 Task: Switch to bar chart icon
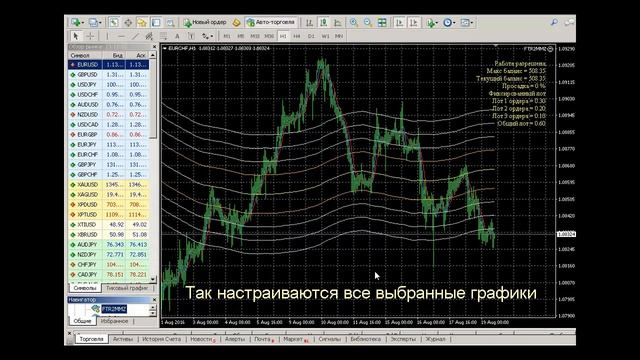click(x=309, y=22)
